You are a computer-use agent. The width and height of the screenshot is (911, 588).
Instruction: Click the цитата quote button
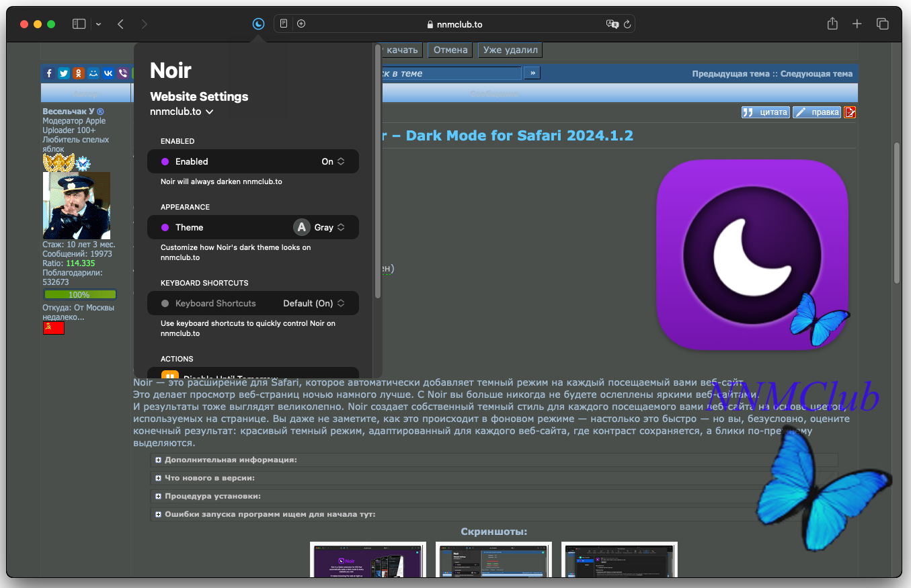pos(765,112)
